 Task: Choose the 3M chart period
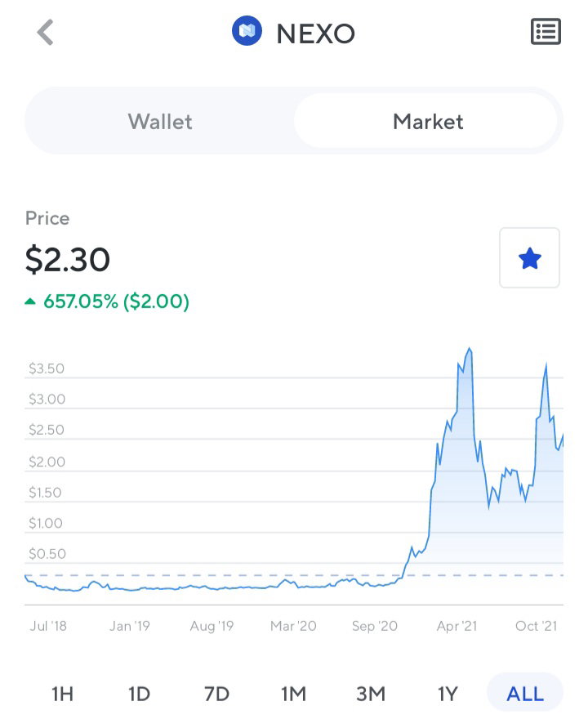pos(371,694)
